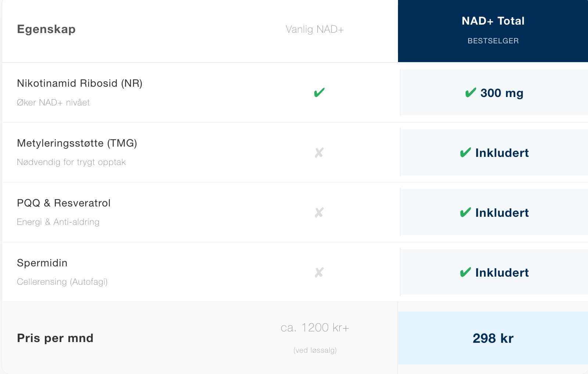588x374 pixels.
Task: Select the Vanlig NAD+ column header
Action: (315, 29)
